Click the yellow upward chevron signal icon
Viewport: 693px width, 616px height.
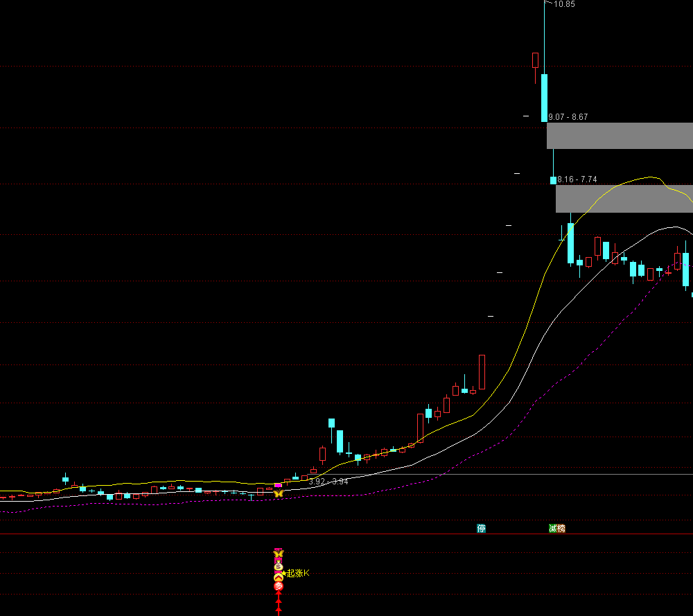click(279, 576)
